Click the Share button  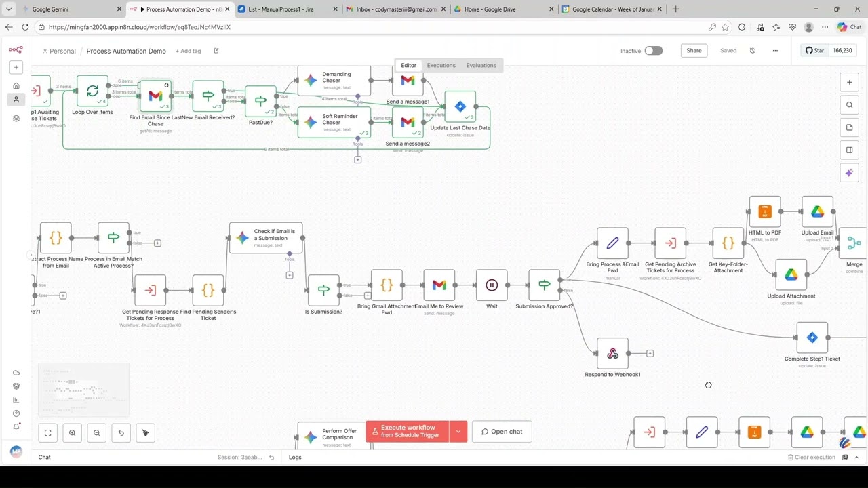tap(694, 51)
